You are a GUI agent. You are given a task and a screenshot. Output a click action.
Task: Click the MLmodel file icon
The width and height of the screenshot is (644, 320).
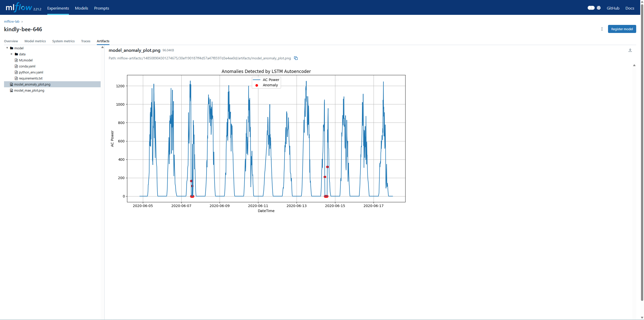[x=16, y=60]
